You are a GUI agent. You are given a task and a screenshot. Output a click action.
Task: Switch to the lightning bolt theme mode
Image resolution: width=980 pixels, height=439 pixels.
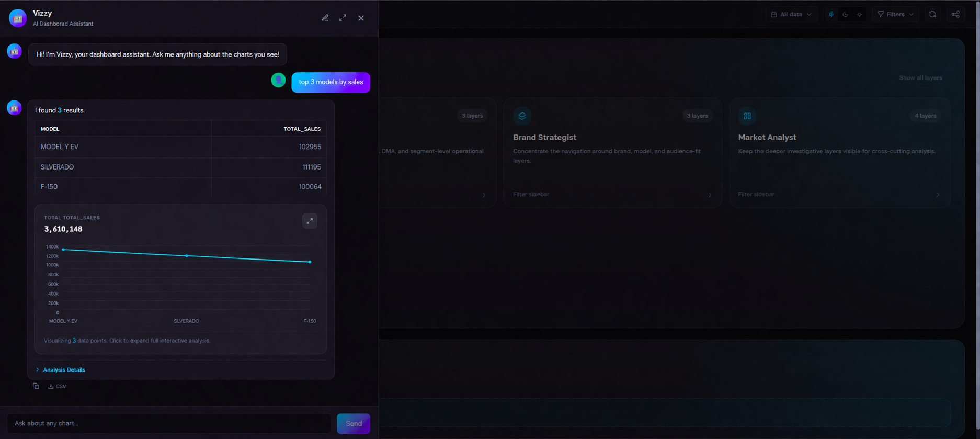[x=831, y=14]
